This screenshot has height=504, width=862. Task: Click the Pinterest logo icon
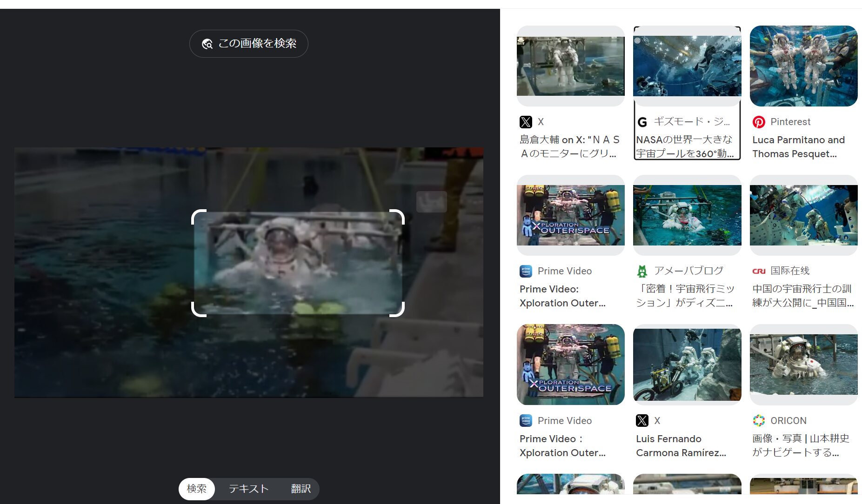[759, 122]
